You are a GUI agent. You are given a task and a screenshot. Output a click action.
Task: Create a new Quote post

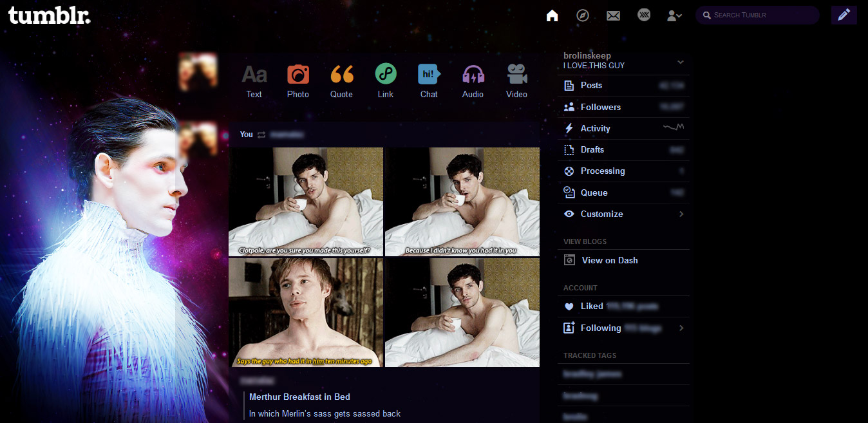[x=342, y=81]
